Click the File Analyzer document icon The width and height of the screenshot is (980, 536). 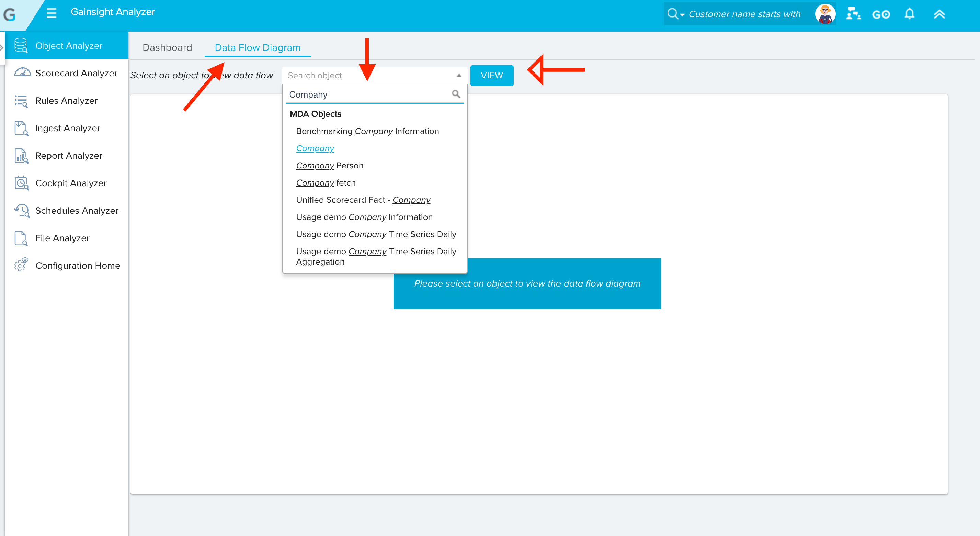(21, 238)
